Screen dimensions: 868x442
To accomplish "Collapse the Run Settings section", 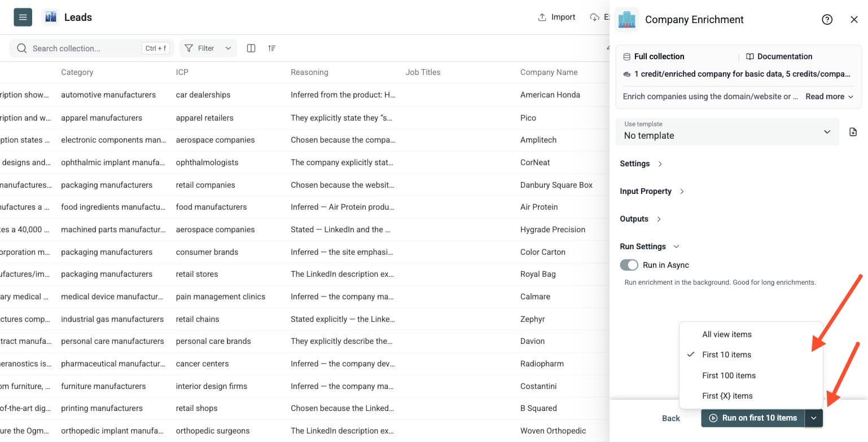I will [x=650, y=246].
